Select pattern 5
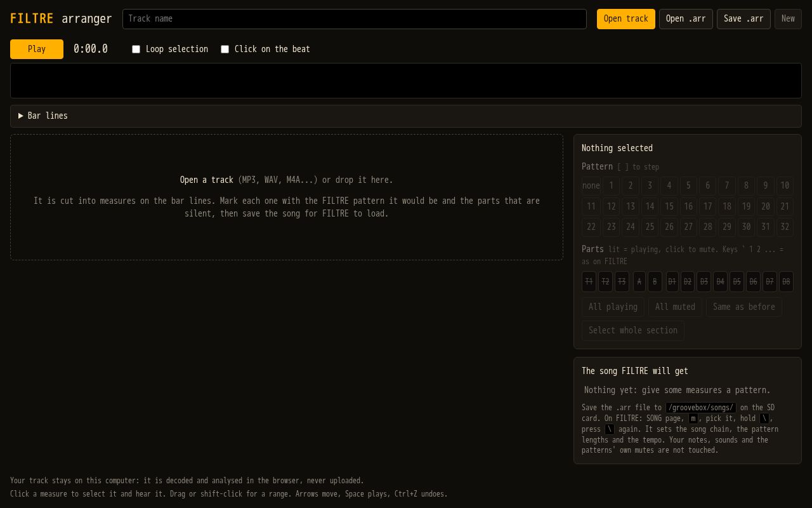Image resolution: width=812 pixels, height=508 pixels. [x=688, y=185]
